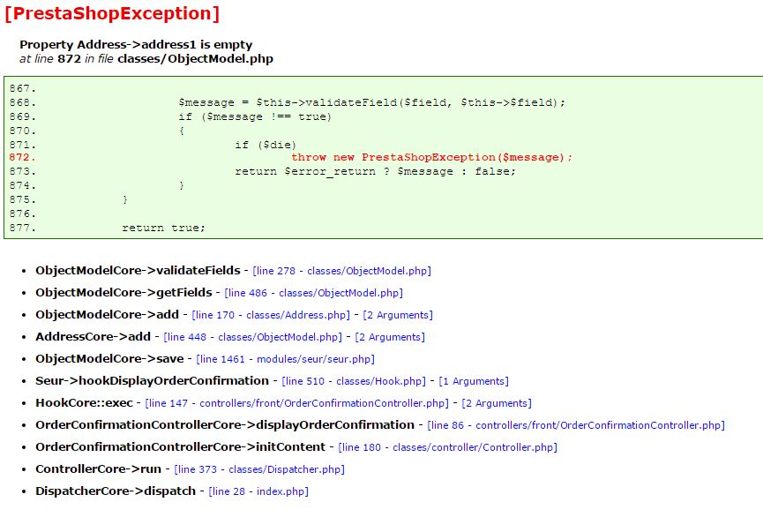Click line number 877. in the code block
Screen dimensions: 763x532
(x=22, y=228)
